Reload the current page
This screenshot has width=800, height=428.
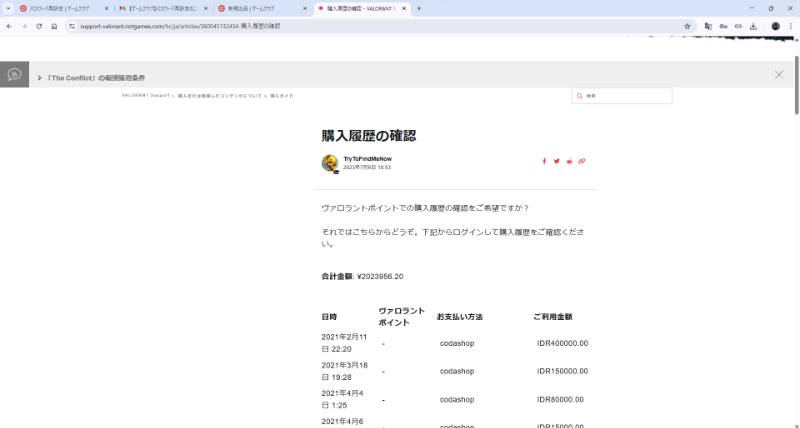(39, 26)
